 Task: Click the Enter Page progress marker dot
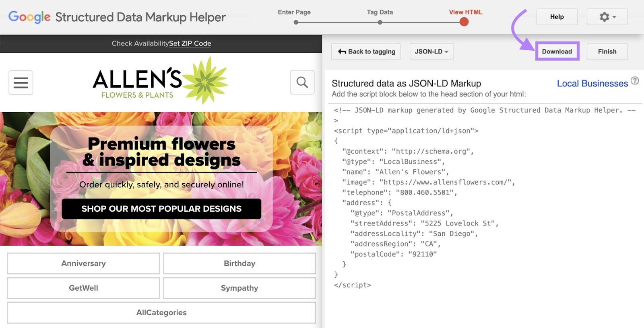296,23
